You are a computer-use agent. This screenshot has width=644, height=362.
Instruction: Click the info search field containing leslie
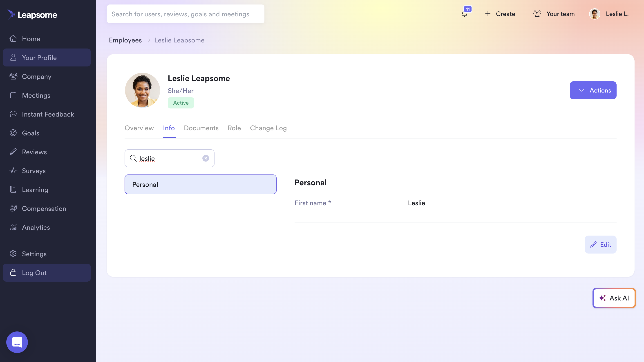coord(170,158)
